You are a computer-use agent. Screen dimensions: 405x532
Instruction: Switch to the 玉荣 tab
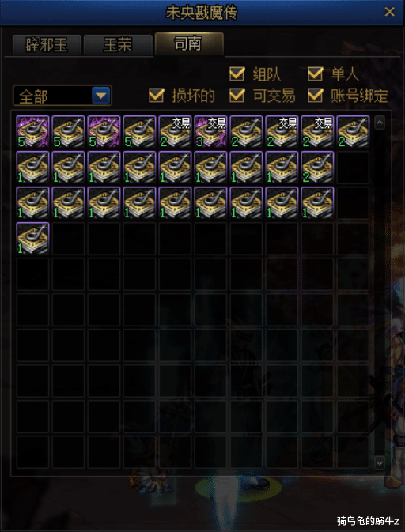point(118,45)
